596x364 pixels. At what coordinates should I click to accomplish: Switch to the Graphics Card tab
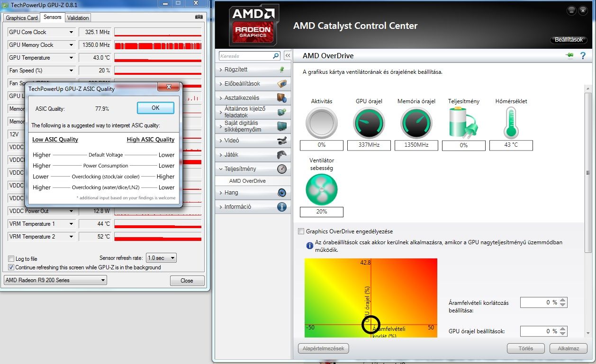(x=22, y=18)
